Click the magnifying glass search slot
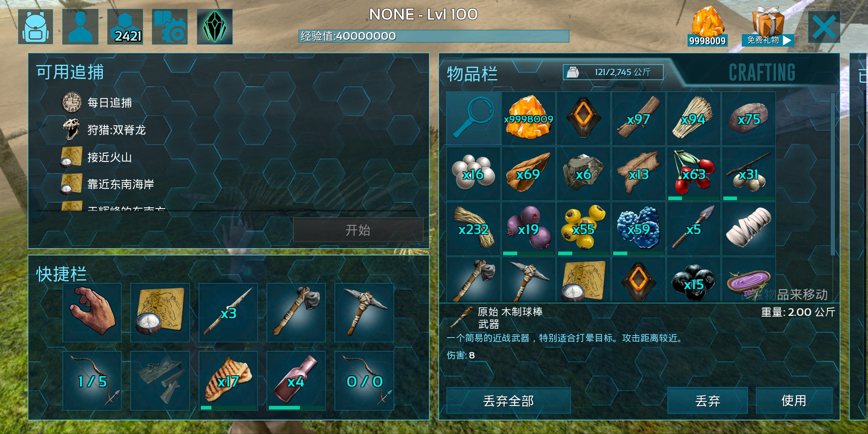Image resolution: width=868 pixels, height=434 pixels. click(x=473, y=118)
